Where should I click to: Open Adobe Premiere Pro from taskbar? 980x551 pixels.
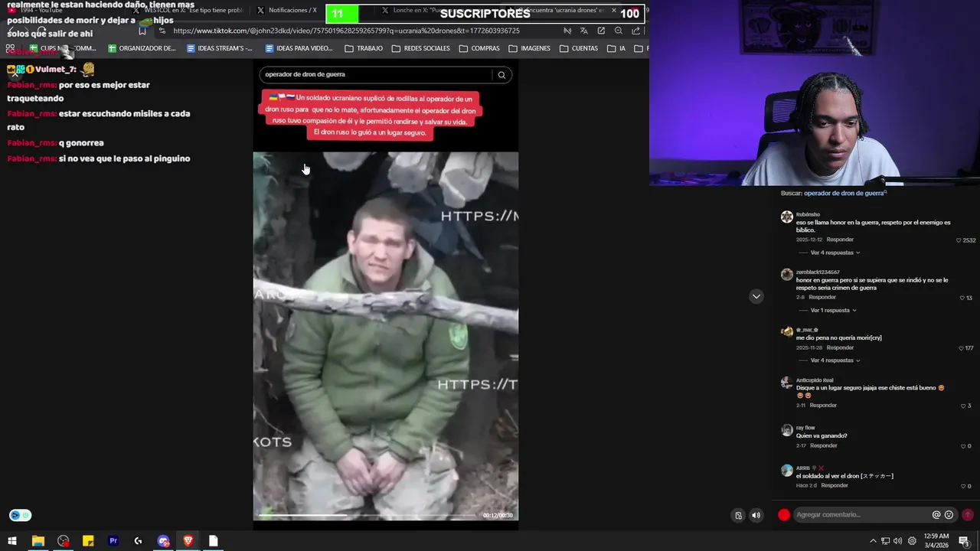113,541
